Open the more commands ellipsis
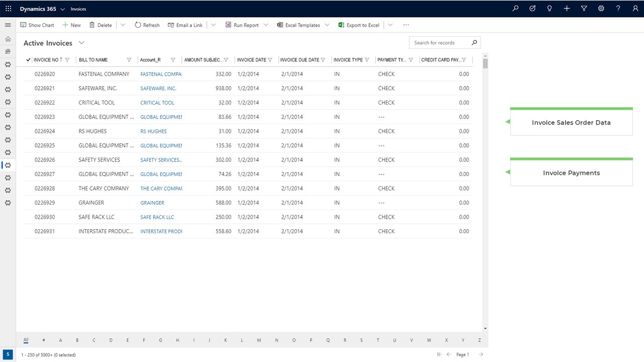The height and width of the screenshot is (362, 644). pyautogui.click(x=406, y=25)
